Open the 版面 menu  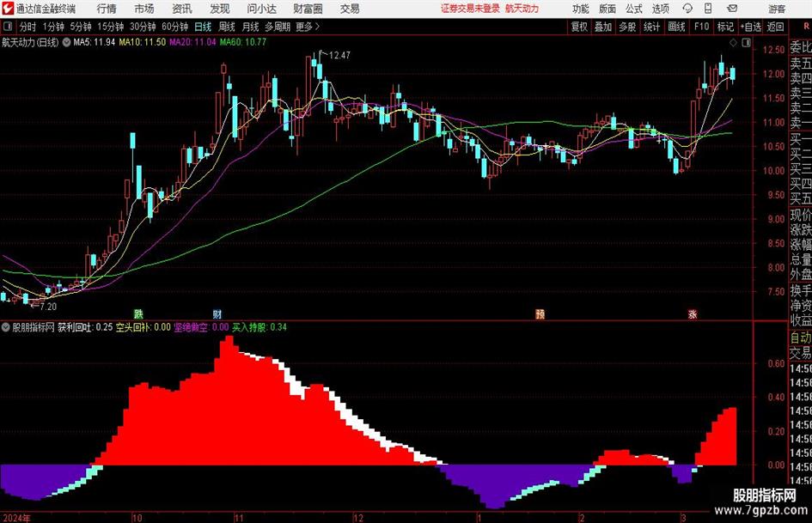coord(607,9)
